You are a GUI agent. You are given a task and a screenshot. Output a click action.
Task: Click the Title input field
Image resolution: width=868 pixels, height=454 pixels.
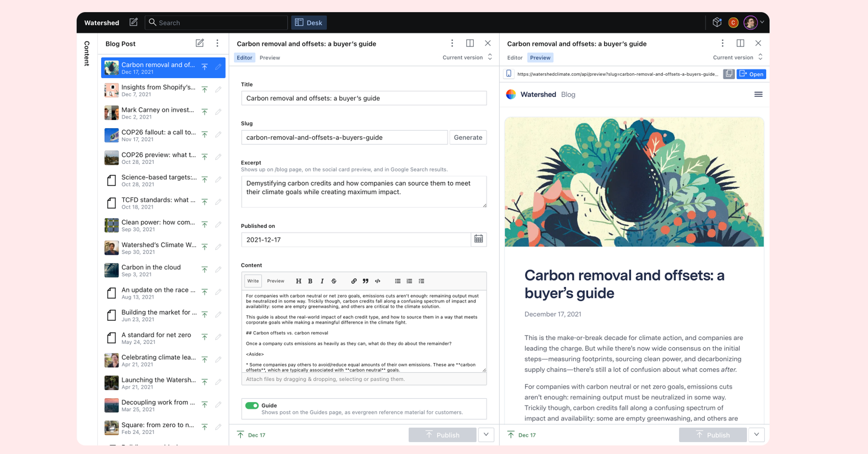[x=364, y=98]
